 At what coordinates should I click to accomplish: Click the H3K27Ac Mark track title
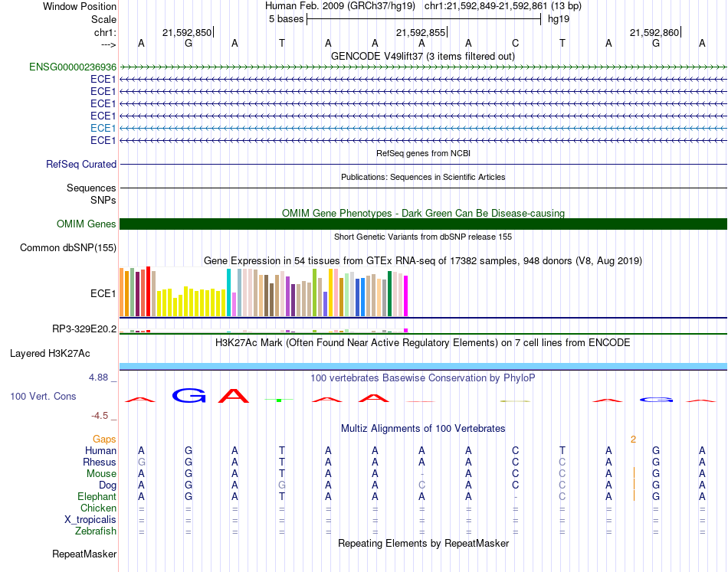[423, 343]
